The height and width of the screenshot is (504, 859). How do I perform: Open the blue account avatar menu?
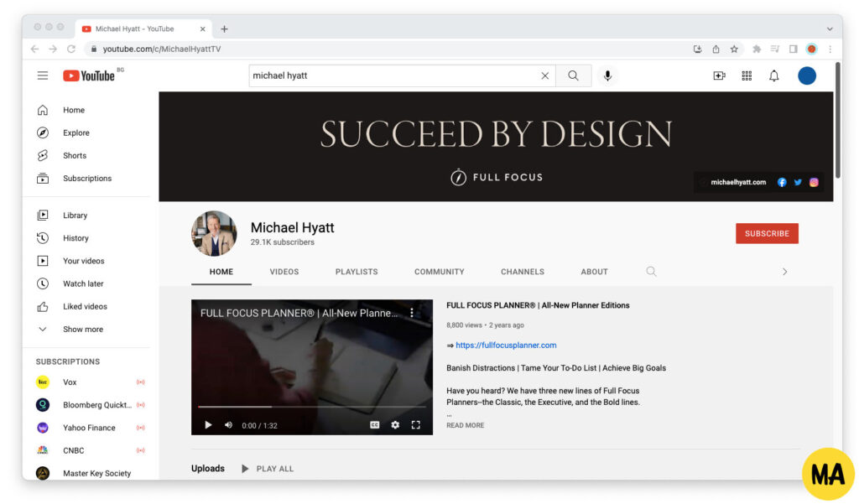pyautogui.click(x=806, y=75)
